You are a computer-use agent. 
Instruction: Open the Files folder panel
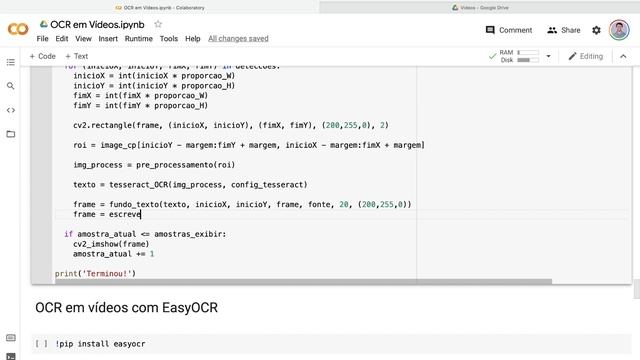click(x=11, y=134)
